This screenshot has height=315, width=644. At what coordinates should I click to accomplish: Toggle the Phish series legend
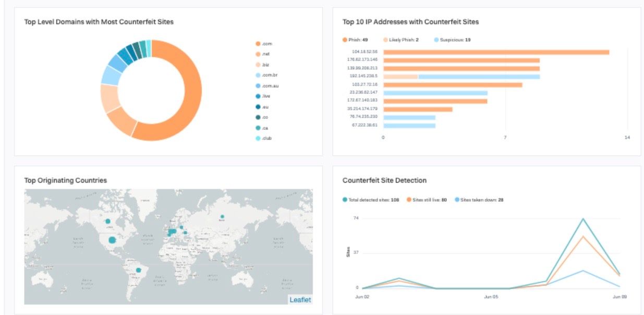(356, 40)
